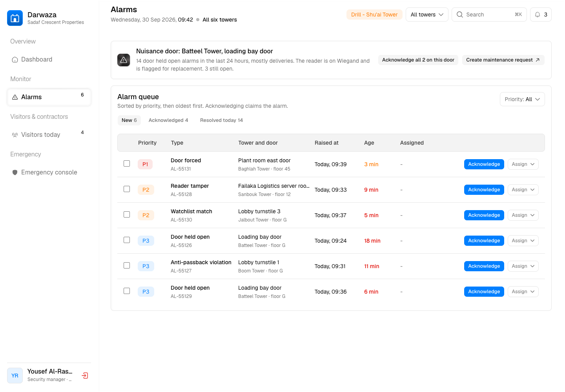Switch to the Acknowledged 4 tab
Screen dimensions: 565x392
[168, 120]
